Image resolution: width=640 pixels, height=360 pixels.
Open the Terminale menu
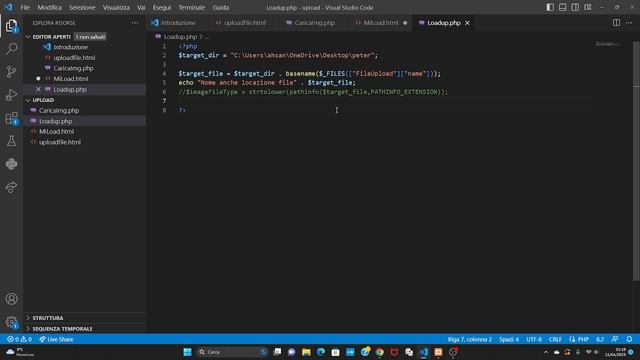[x=191, y=7]
